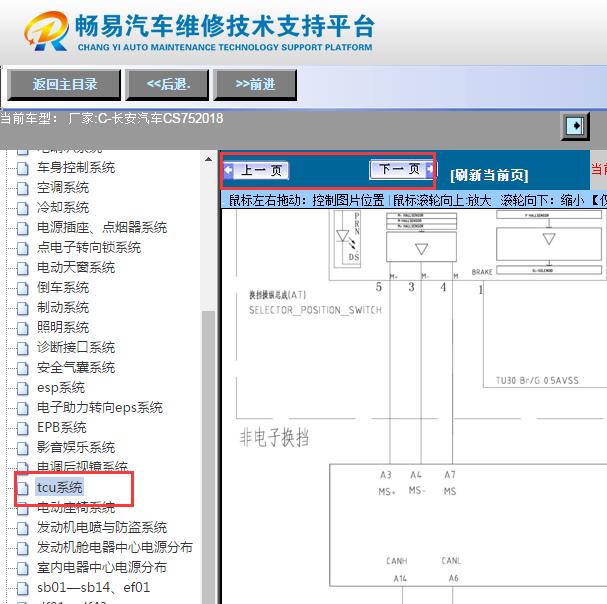Screen dimensions: 607x604
Task: Click the CANL pin label in diagram
Action: click(451, 560)
